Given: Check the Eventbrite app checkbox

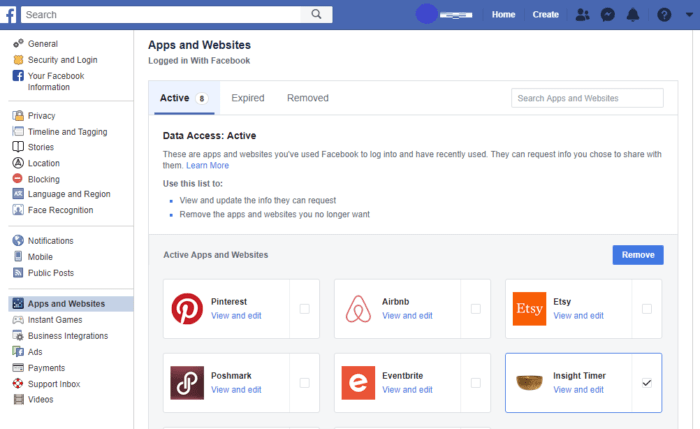Looking at the screenshot, I should tap(475, 383).
